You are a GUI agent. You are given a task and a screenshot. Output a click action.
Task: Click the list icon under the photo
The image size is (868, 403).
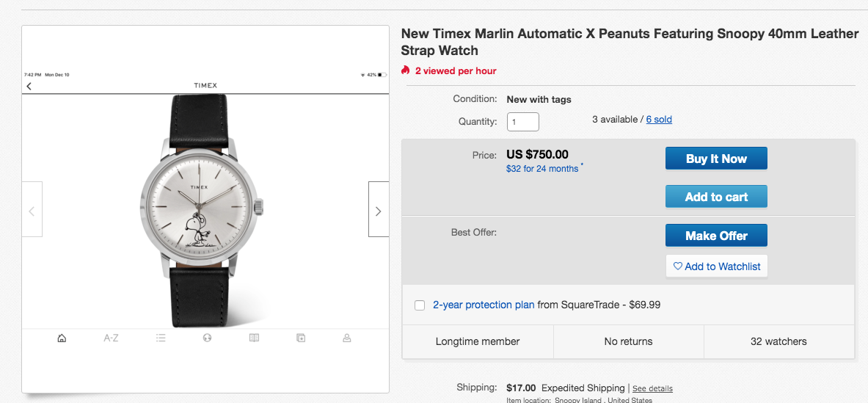(161, 338)
